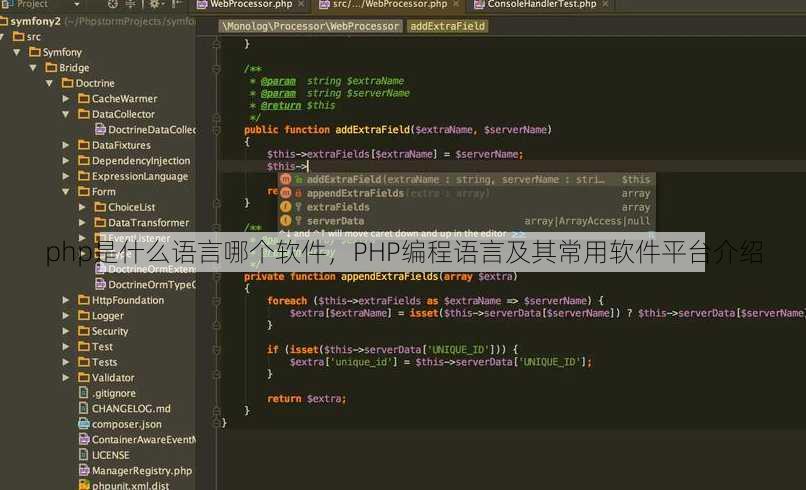Collapse the DataCollector folder

click(66, 114)
